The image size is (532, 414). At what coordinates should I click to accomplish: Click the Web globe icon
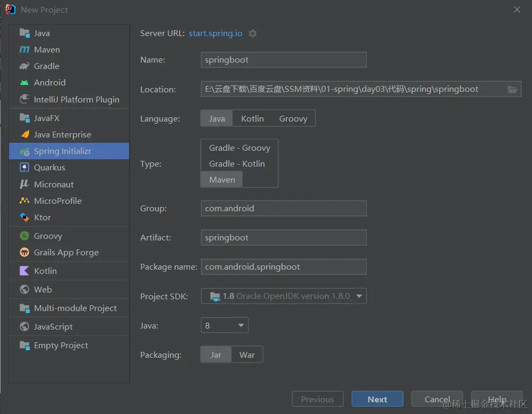[24, 289]
